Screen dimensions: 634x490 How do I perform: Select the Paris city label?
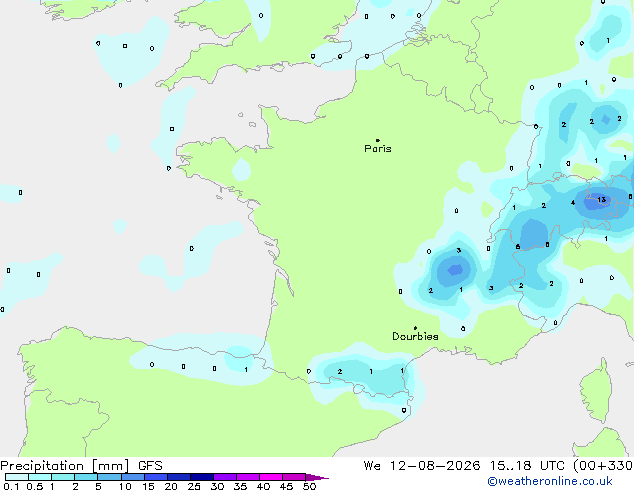[378, 149]
